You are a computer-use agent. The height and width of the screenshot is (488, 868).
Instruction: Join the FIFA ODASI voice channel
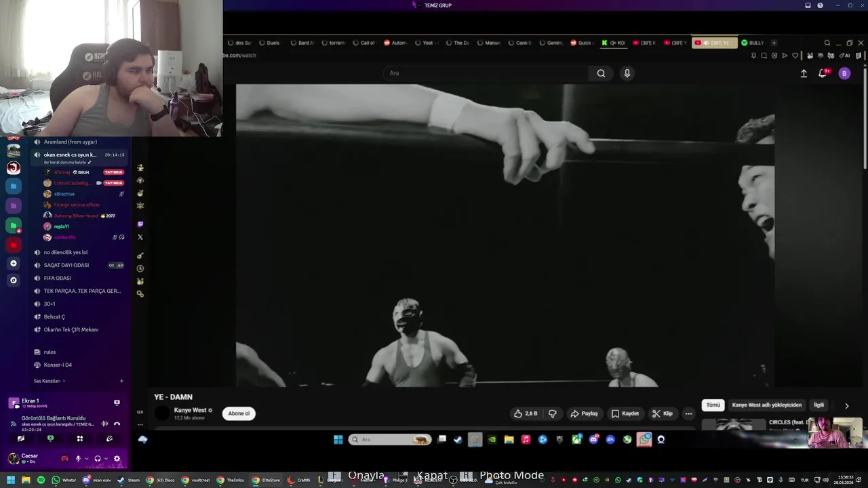(79, 278)
